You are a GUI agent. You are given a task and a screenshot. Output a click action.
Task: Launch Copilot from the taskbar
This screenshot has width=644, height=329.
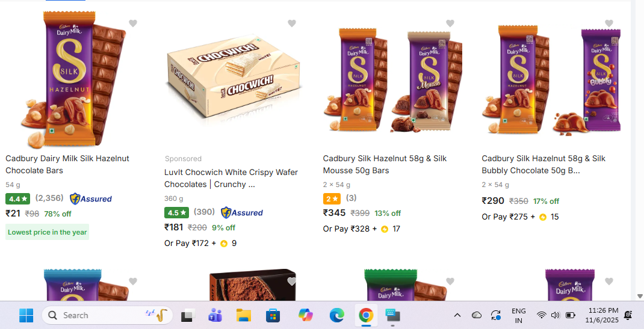point(306,315)
